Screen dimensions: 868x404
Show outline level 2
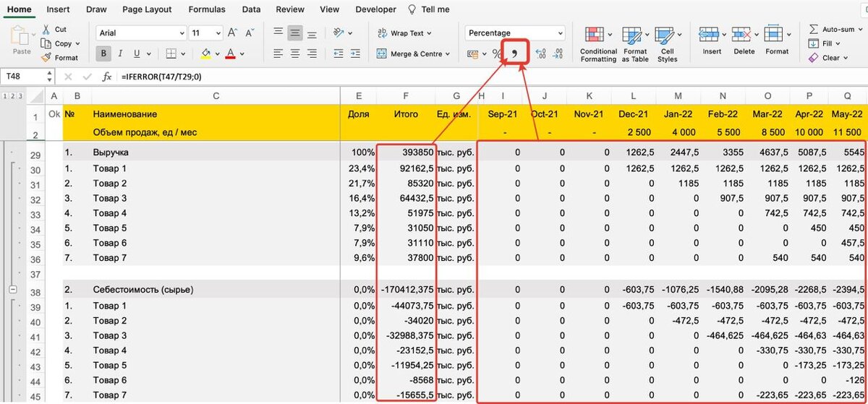click(12, 96)
